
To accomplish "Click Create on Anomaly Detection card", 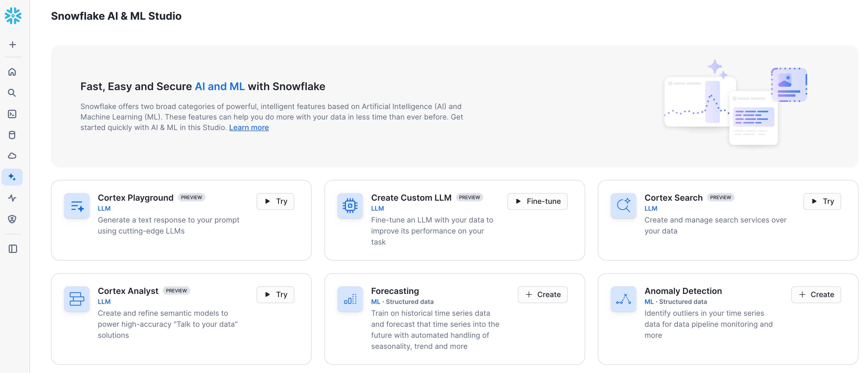I will click(x=816, y=294).
